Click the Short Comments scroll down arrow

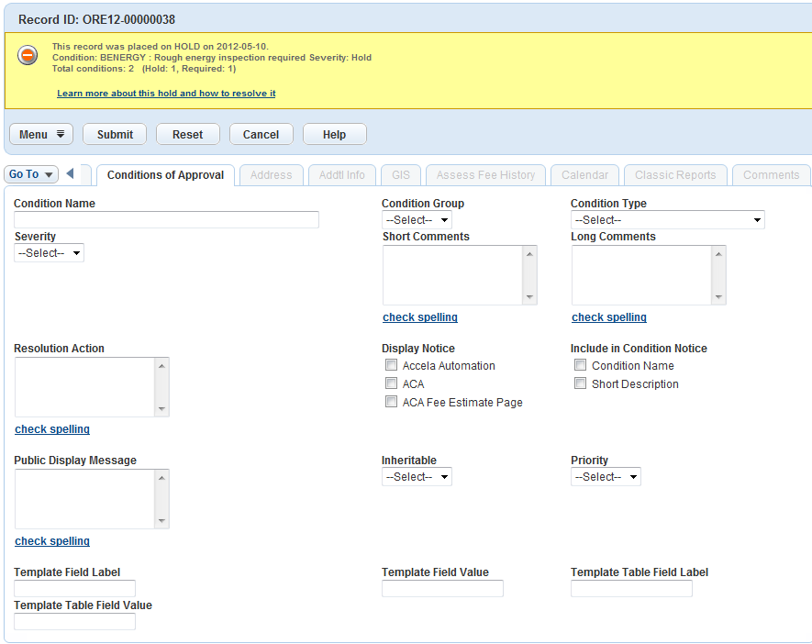pyautogui.click(x=528, y=297)
